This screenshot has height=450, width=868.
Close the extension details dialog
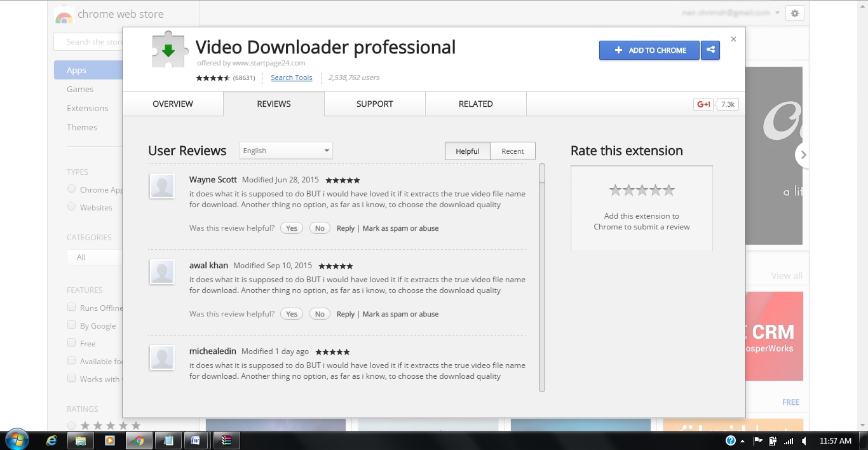(733, 39)
